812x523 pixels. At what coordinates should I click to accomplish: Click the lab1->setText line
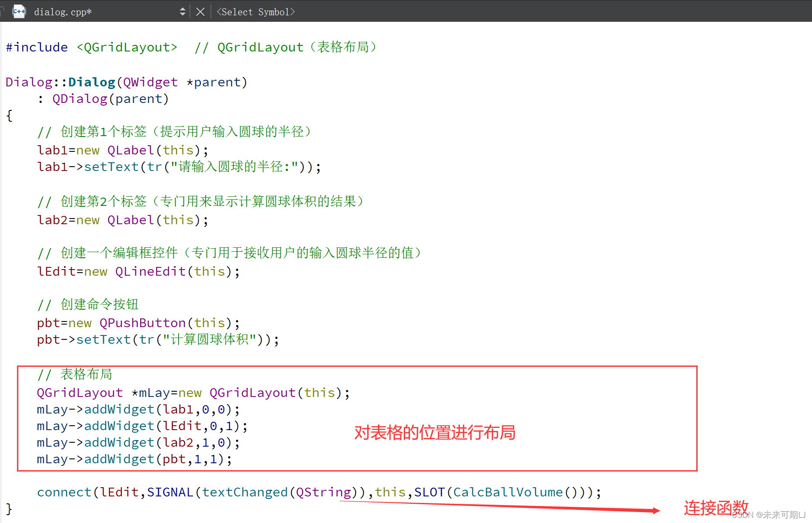point(179,167)
